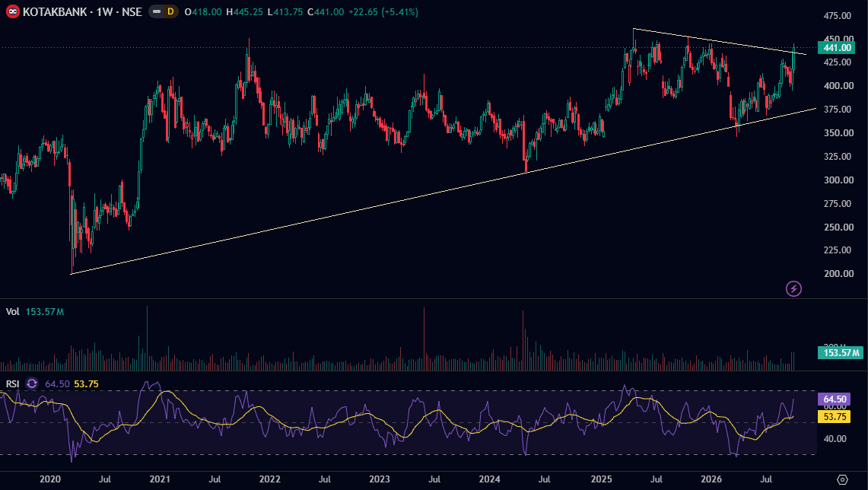Select the Vol indicator legend label
868x490 pixels.
click(13, 312)
